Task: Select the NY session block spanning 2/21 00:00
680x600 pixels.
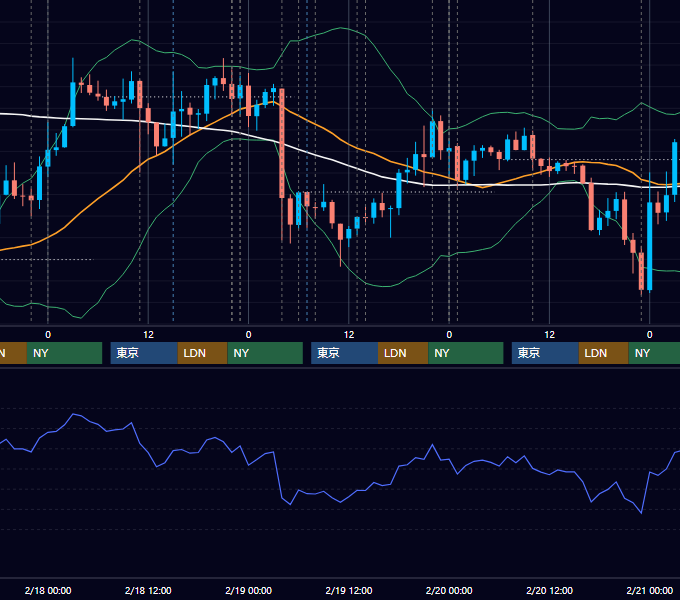Action: (x=654, y=353)
